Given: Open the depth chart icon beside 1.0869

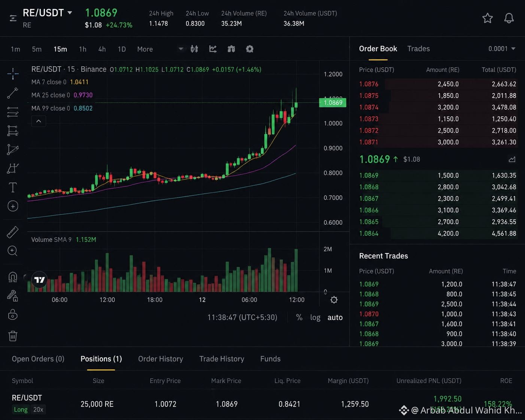Looking at the screenshot, I should (x=512, y=159).
